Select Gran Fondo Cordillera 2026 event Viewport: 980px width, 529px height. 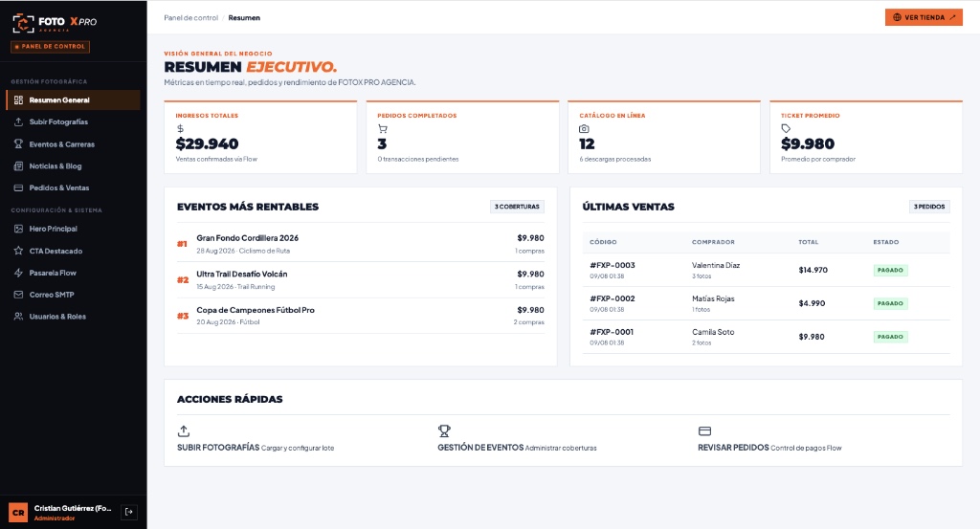click(x=248, y=238)
